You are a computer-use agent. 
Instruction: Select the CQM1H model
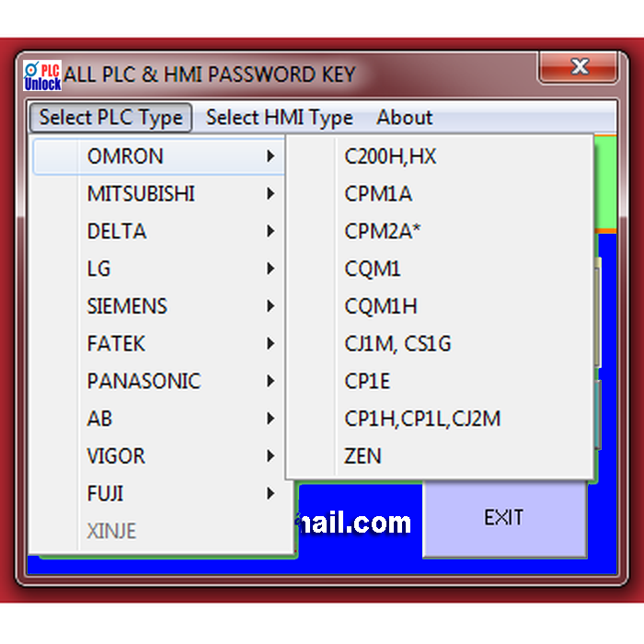point(381,306)
